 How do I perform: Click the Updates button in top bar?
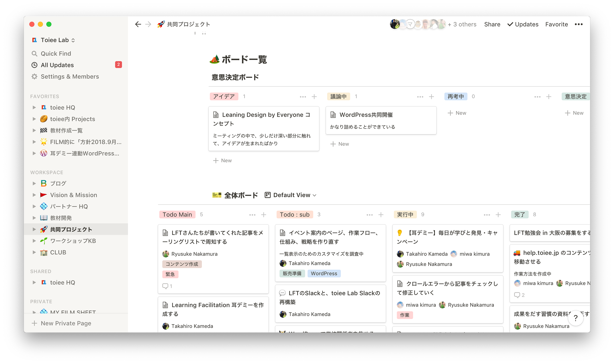click(x=523, y=24)
